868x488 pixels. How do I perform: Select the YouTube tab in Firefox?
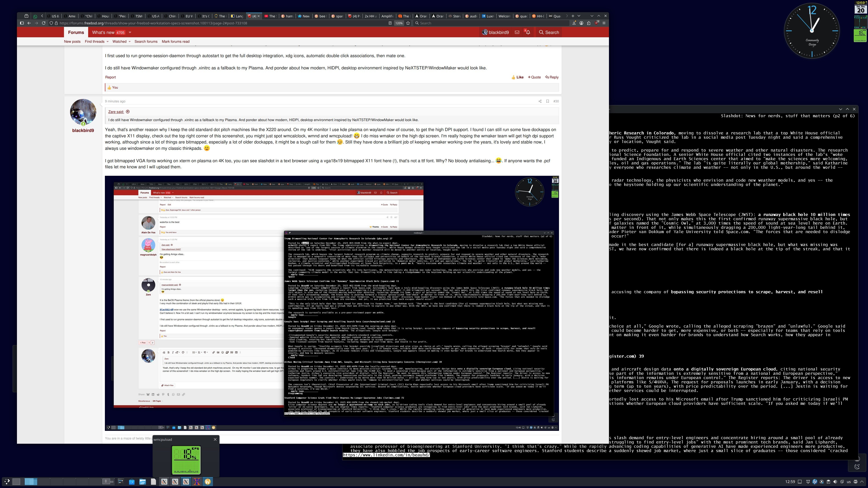[x=271, y=16]
